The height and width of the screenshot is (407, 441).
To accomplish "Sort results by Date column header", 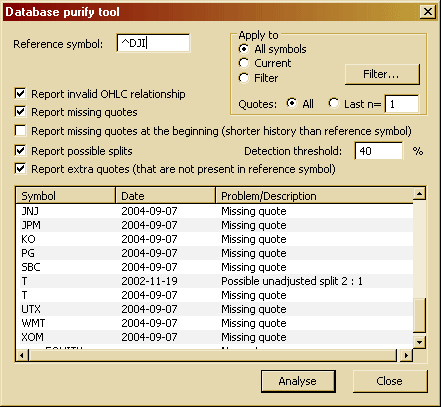I will pos(165,195).
